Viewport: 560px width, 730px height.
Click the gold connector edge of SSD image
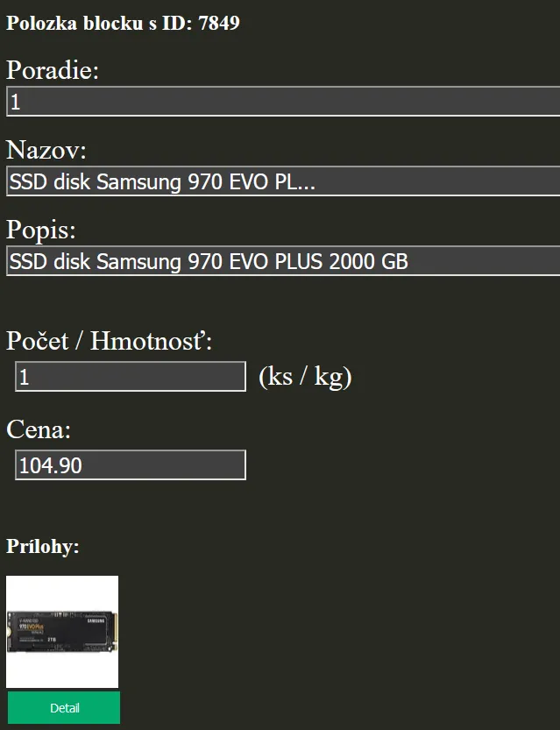click(x=113, y=632)
